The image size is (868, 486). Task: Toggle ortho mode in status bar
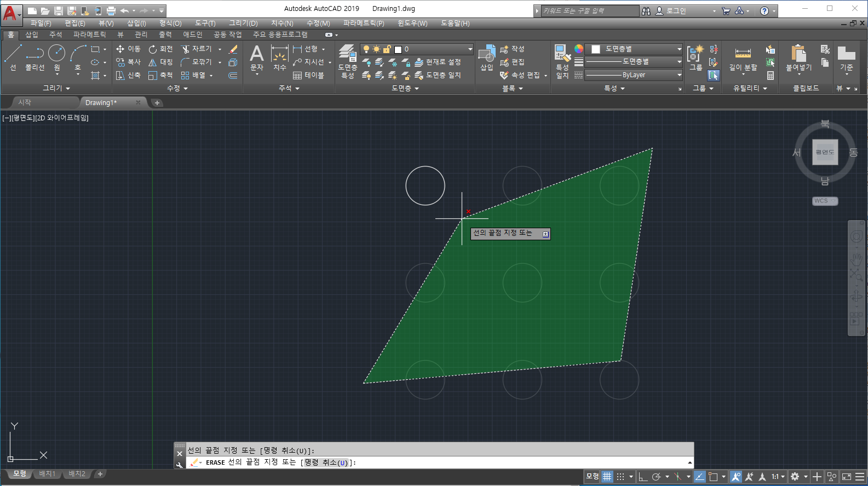coord(643,477)
